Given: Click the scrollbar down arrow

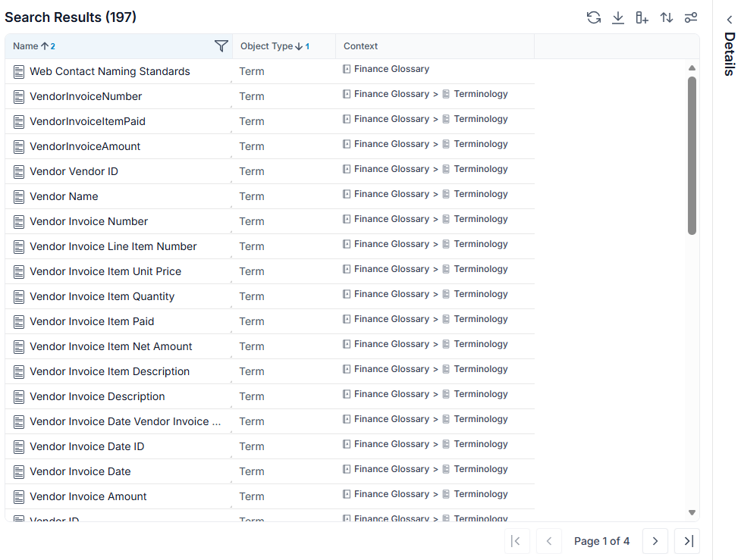Looking at the screenshot, I should (692, 512).
